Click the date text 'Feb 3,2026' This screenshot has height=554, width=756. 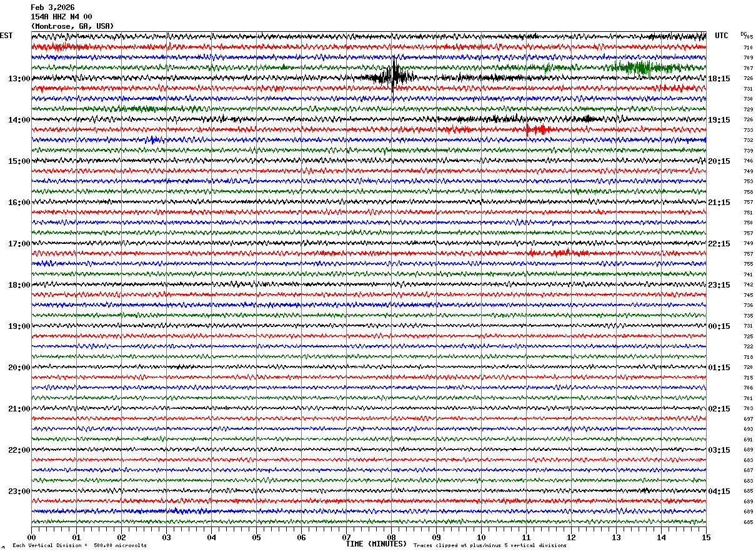(52, 8)
